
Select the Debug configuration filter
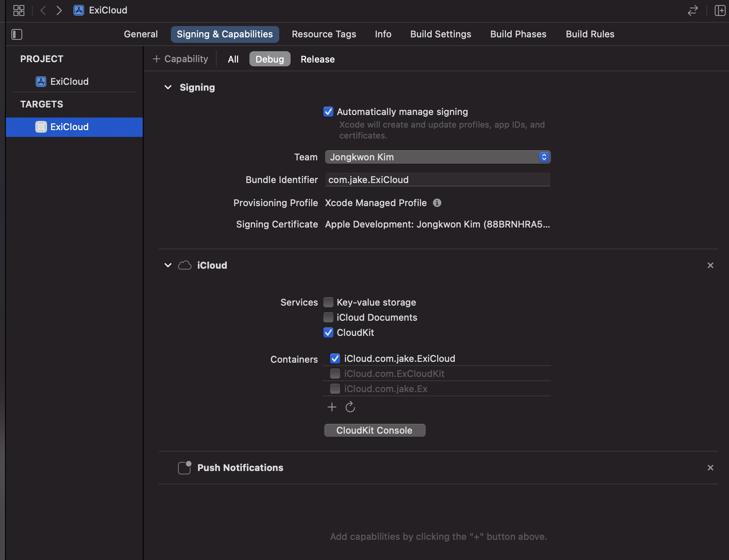270,59
